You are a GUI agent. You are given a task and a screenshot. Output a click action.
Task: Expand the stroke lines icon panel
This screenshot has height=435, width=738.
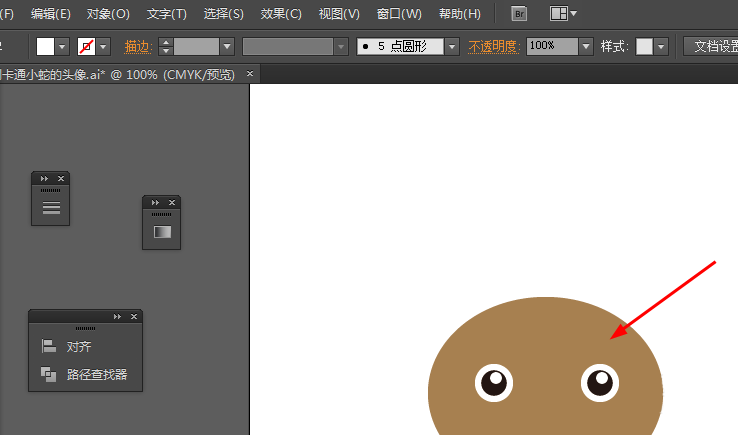pyautogui.click(x=44, y=178)
